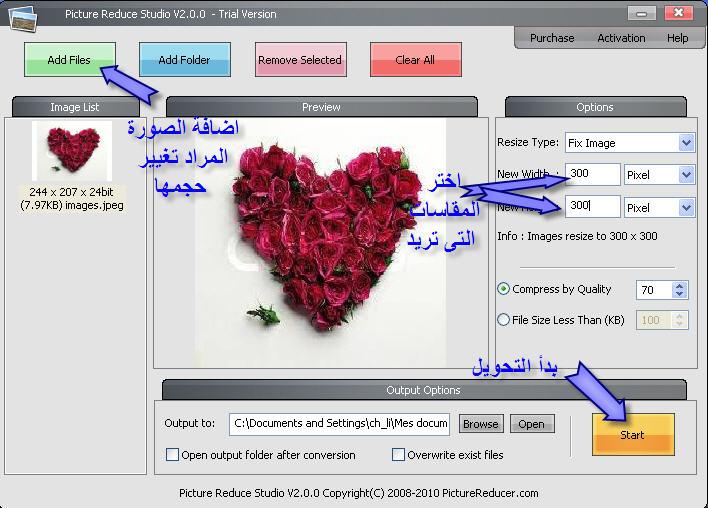Image resolution: width=708 pixels, height=508 pixels.
Task: Select the Image List panel header
Action: (x=75, y=107)
